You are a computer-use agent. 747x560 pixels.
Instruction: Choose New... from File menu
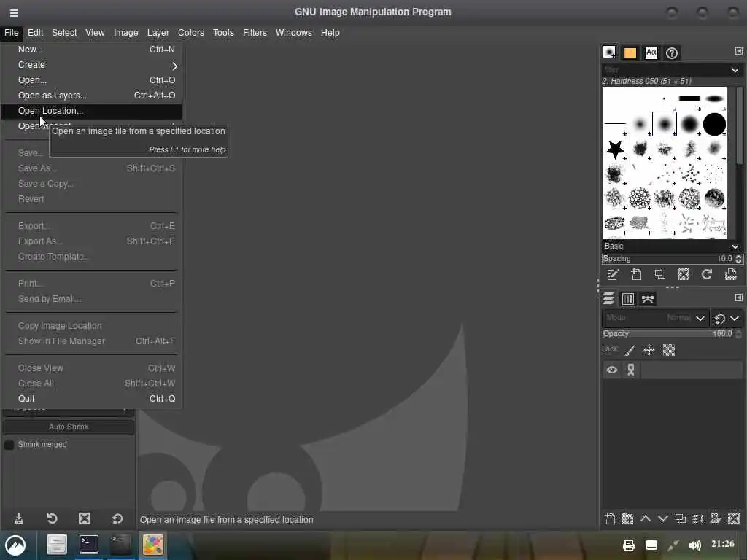tap(91, 50)
